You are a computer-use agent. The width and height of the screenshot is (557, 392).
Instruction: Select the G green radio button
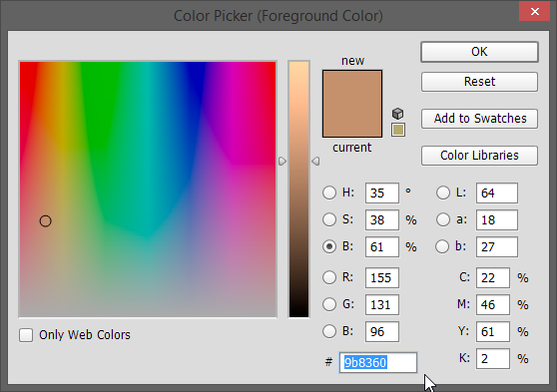tap(329, 304)
